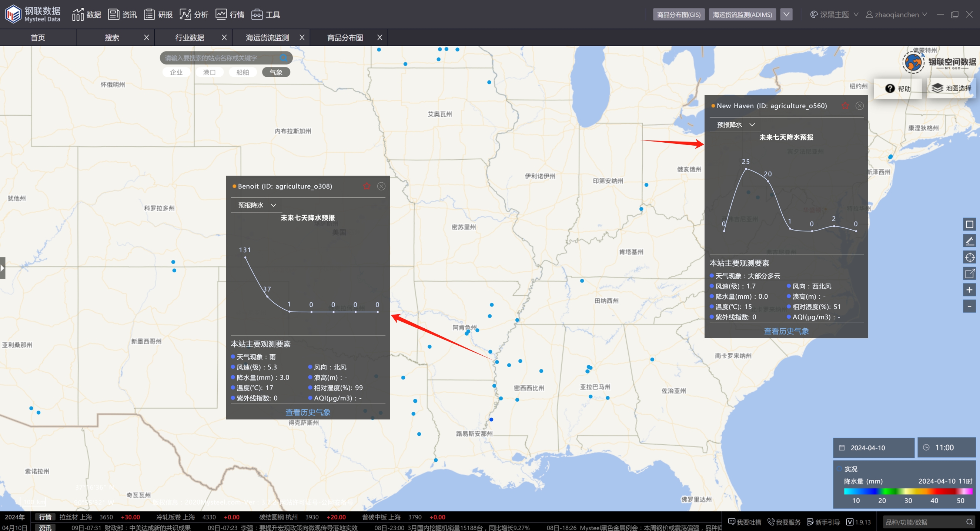The height and width of the screenshot is (531, 980).
Task: Open the zhaoqianchen user dropdown
Action: pos(896,14)
